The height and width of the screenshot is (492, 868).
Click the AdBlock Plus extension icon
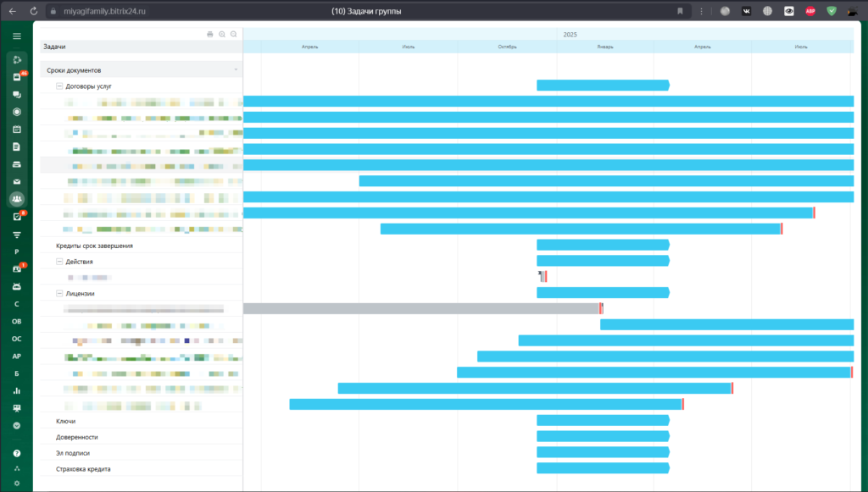point(811,11)
